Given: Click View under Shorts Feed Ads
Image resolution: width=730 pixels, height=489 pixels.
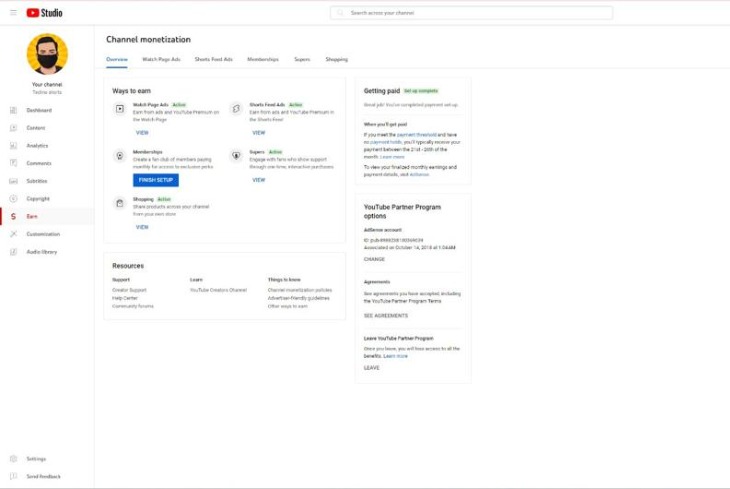Looking at the screenshot, I should point(258,133).
